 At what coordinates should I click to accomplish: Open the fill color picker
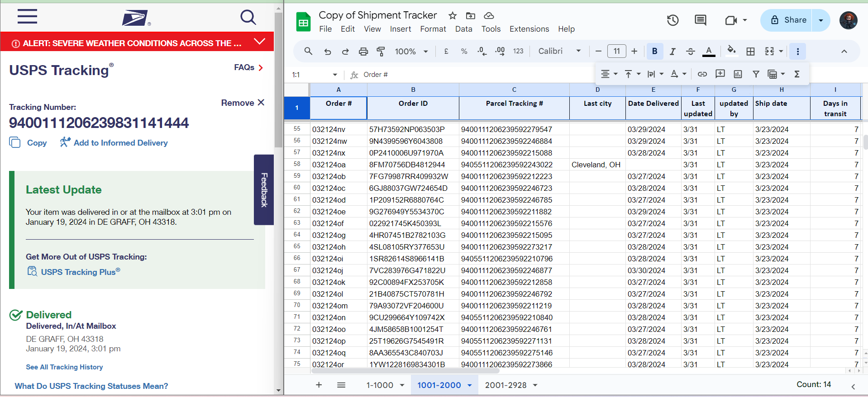tap(731, 51)
